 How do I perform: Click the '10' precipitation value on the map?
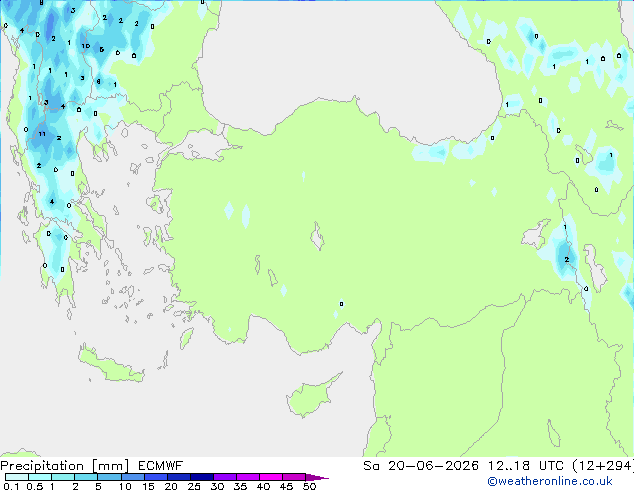click(86, 46)
